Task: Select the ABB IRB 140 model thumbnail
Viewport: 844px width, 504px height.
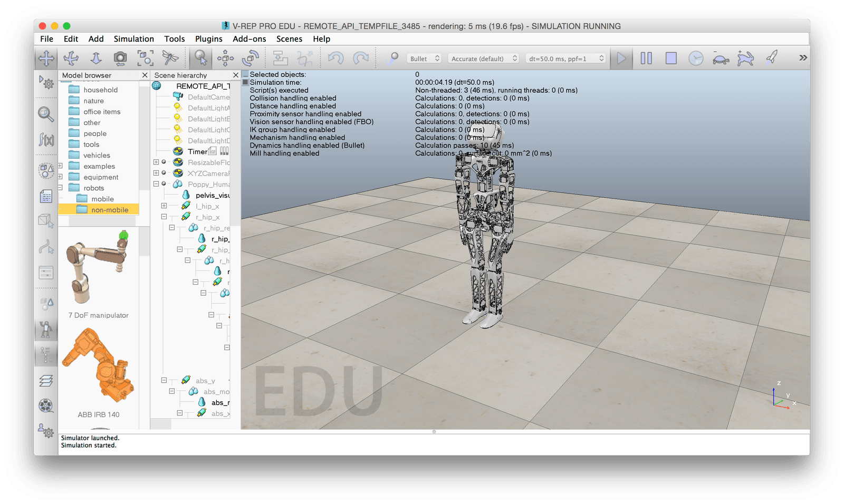Action: [99, 368]
